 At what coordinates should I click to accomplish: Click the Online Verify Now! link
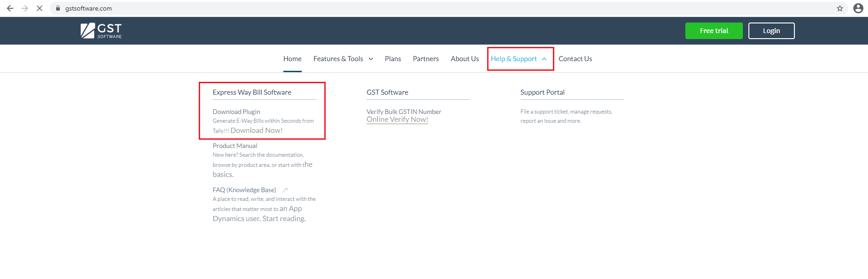[x=397, y=120]
